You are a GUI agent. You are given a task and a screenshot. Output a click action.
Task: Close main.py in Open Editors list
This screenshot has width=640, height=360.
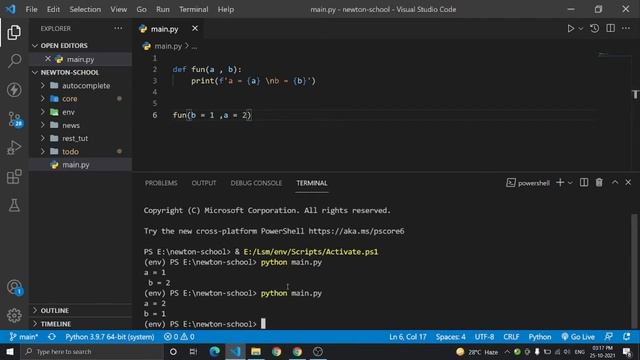(x=48, y=59)
